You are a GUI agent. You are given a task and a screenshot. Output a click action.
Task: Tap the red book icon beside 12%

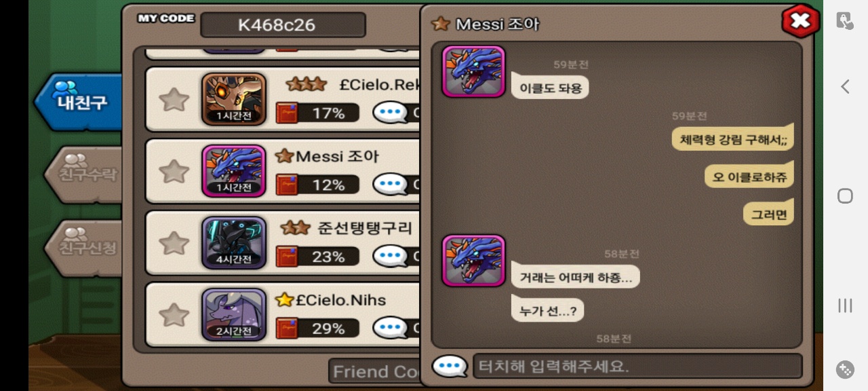pyautogui.click(x=287, y=185)
